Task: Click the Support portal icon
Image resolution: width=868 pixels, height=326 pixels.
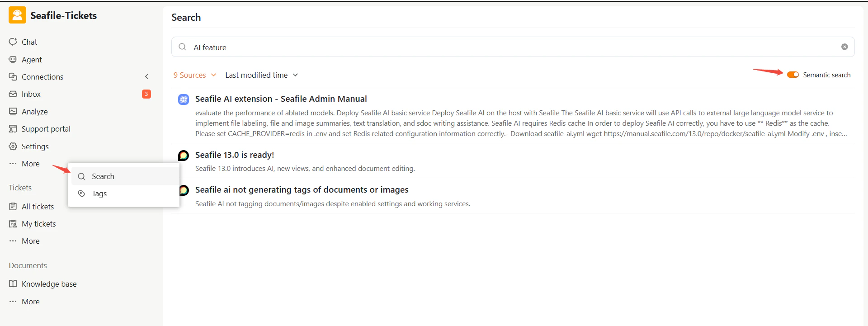Action: (13, 129)
